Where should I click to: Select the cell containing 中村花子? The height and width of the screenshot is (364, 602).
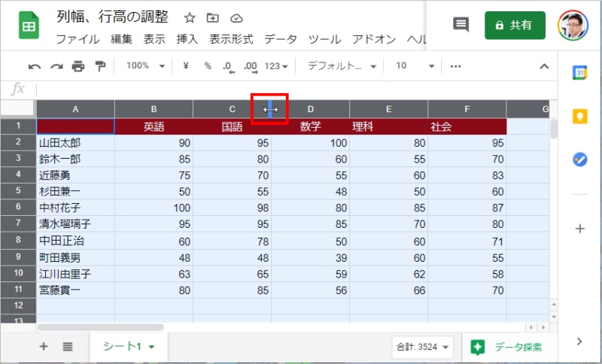(x=76, y=208)
